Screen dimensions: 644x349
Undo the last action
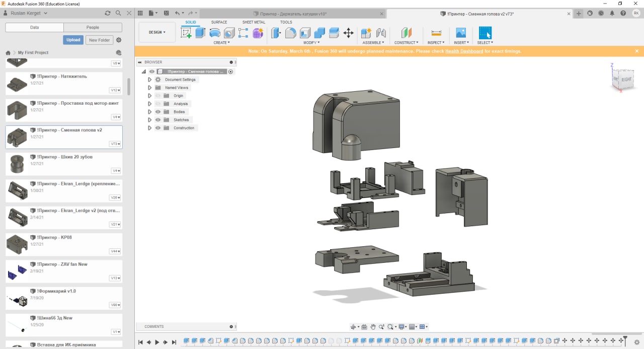click(x=177, y=13)
